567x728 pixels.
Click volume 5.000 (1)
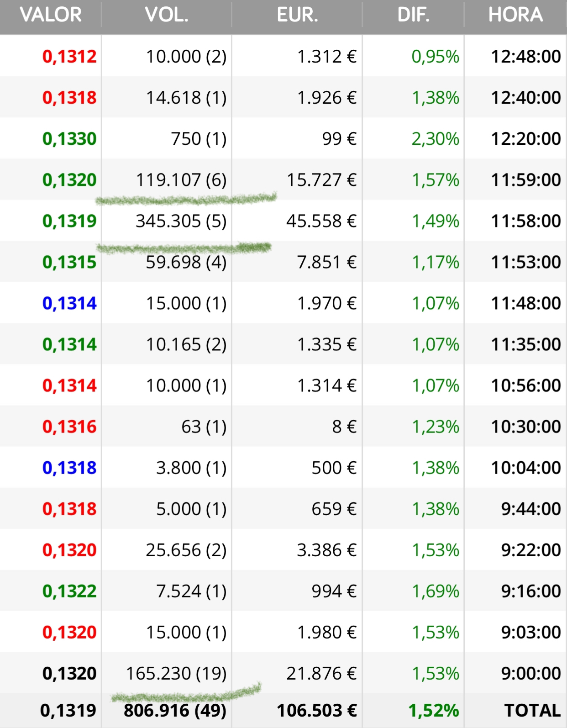click(x=191, y=509)
